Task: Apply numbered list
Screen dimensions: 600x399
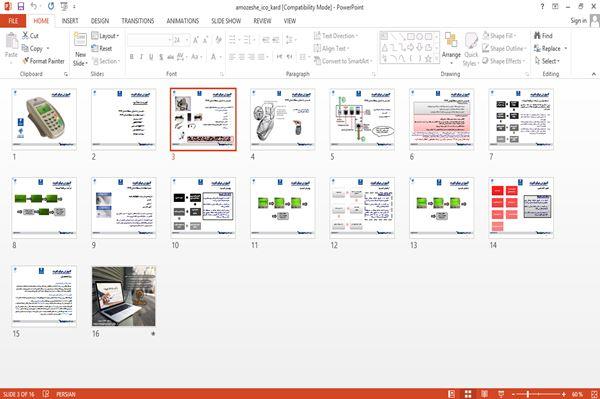Action: click(x=248, y=40)
